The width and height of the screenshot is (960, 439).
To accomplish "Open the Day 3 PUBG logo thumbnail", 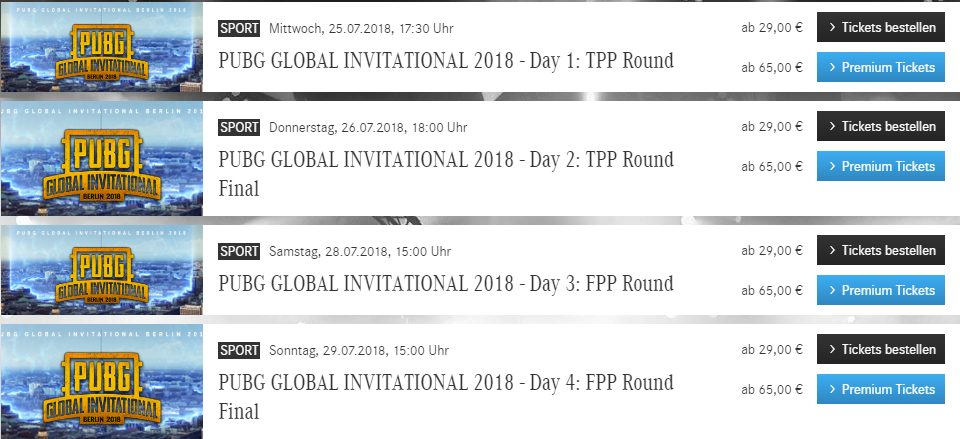I will (x=102, y=270).
